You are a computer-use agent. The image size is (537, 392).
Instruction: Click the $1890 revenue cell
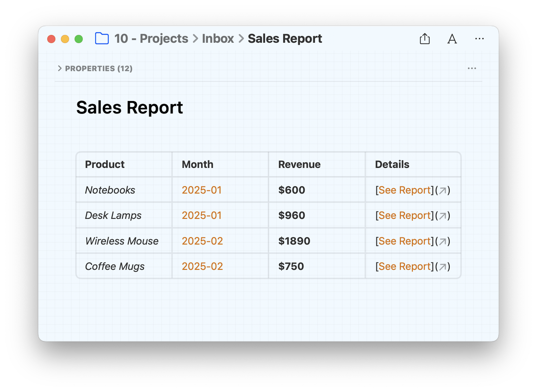point(317,241)
